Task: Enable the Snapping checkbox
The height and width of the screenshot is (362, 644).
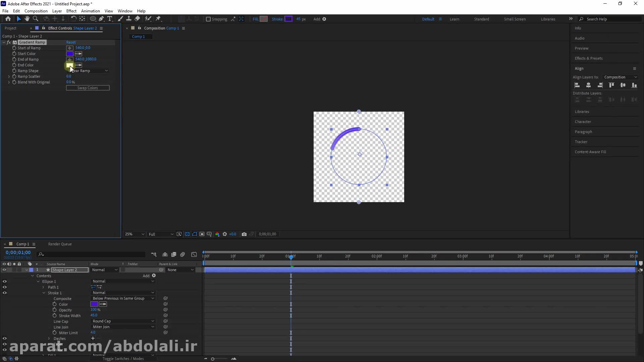Action: [x=208, y=19]
